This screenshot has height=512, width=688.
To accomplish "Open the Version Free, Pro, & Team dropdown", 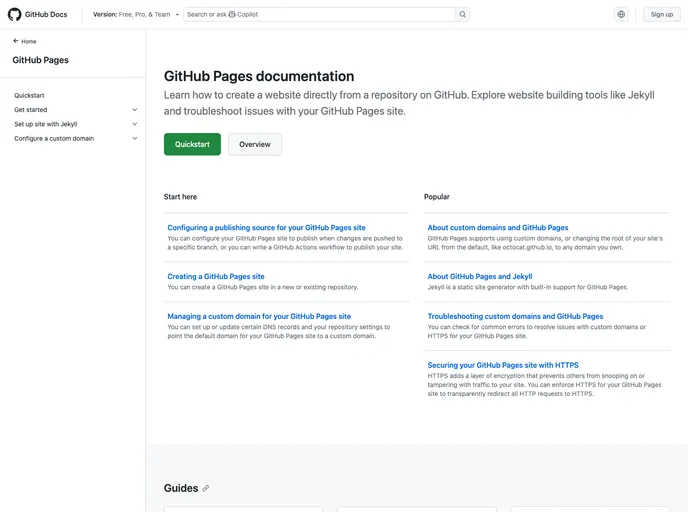I will [136, 14].
